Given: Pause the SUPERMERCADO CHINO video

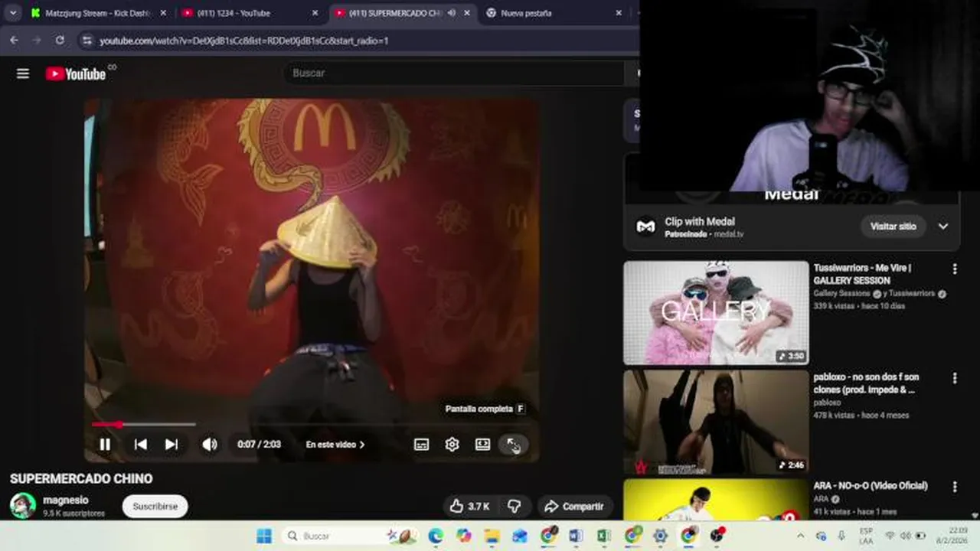Looking at the screenshot, I should [x=105, y=445].
